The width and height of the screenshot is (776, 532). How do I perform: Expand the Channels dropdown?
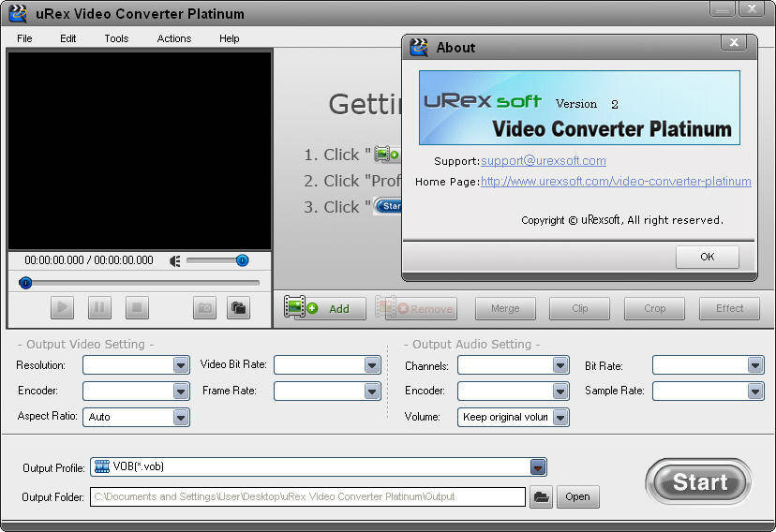560,365
